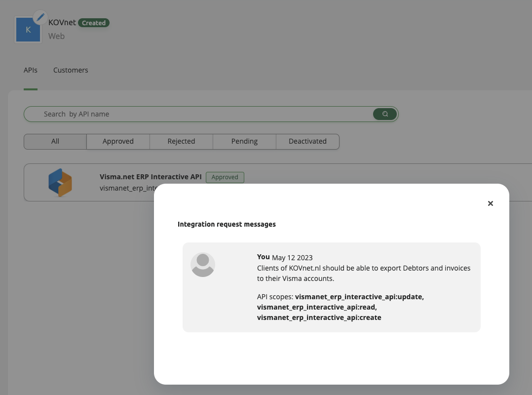Click into the API name search field
Viewport: 532px width, 395px height.
(197, 114)
